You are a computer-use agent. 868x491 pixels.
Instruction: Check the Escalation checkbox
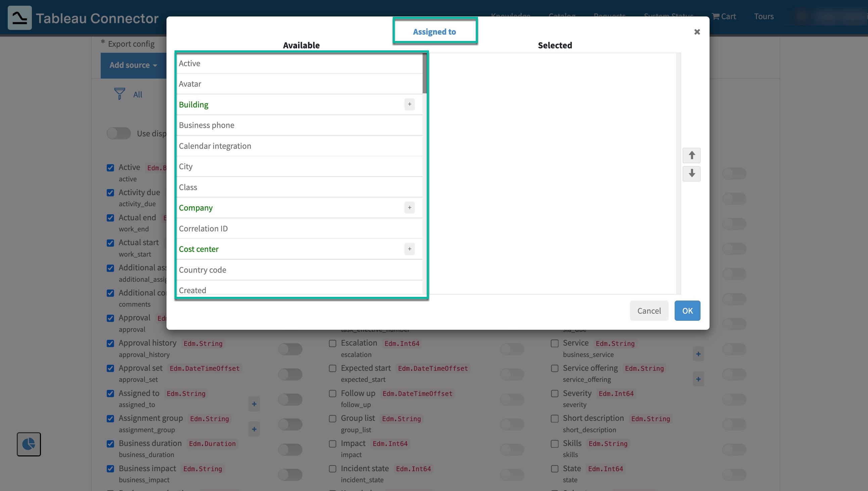(332, 343)
